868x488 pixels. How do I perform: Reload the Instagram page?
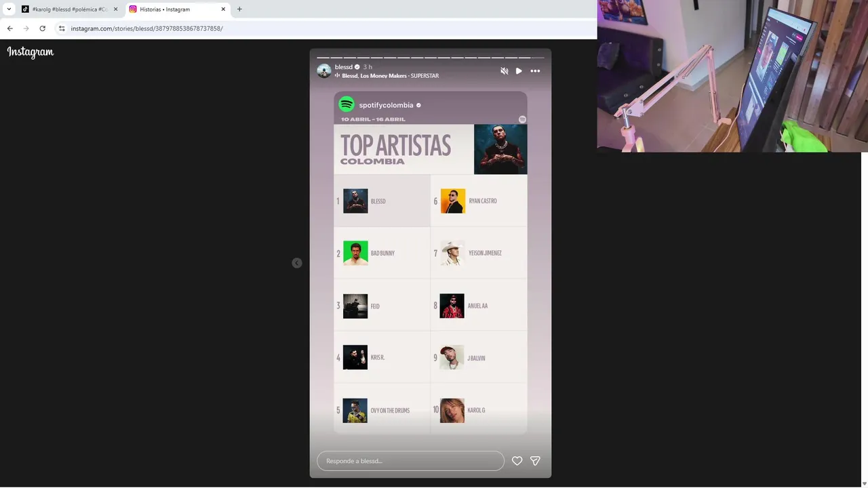coord(43,28)
